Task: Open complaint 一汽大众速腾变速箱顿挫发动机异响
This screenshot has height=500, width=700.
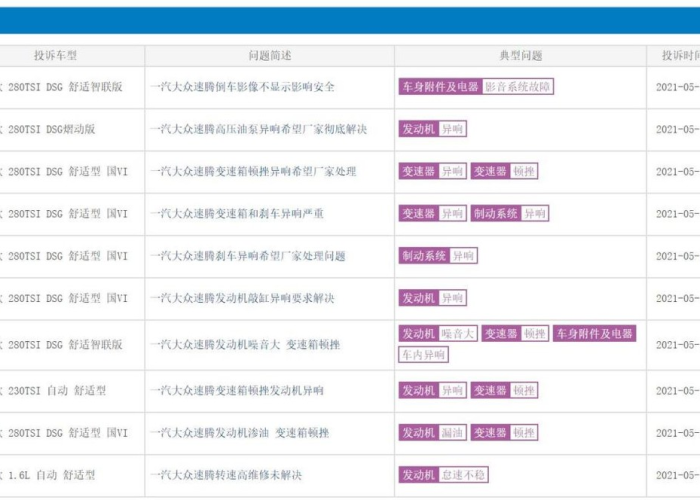Action: (237, 391)
